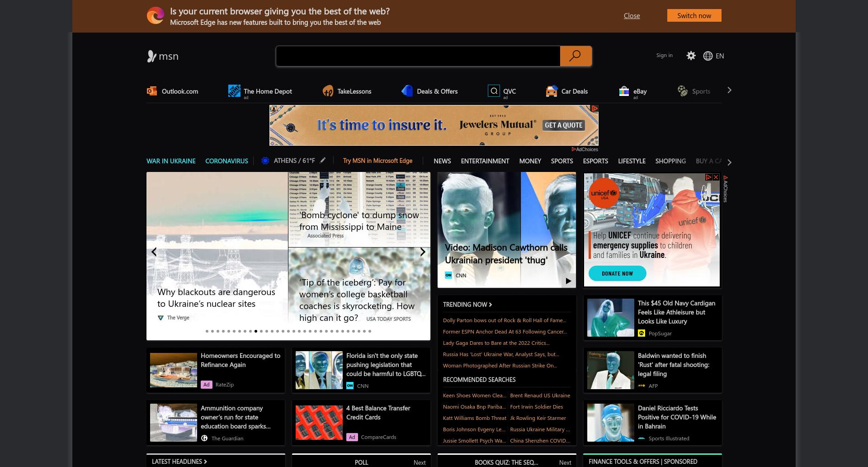Image resolution: width=868 pixels, height=467 pixels.
Task: Close the UNICEF ad with X icon
Action: click(x=716, y=177)
